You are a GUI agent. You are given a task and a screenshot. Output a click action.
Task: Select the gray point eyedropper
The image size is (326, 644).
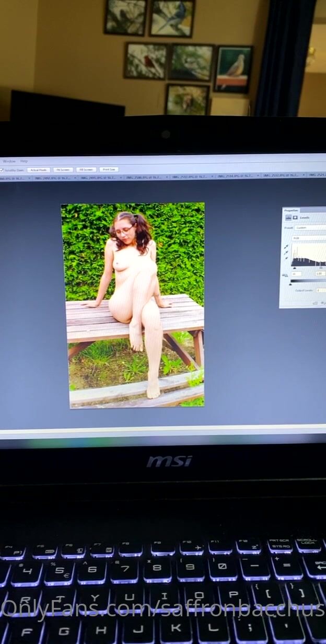pos(286,253)
